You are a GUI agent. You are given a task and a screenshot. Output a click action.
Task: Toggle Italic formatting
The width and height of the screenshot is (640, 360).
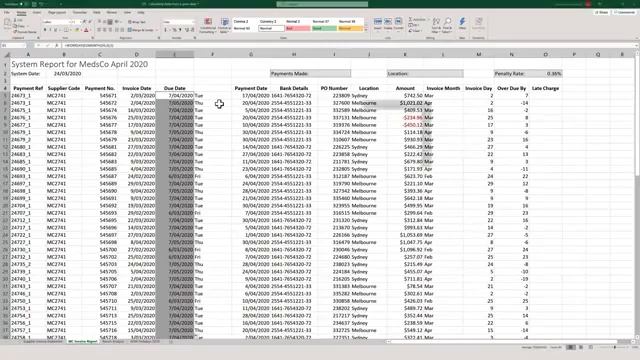point(50,30)
